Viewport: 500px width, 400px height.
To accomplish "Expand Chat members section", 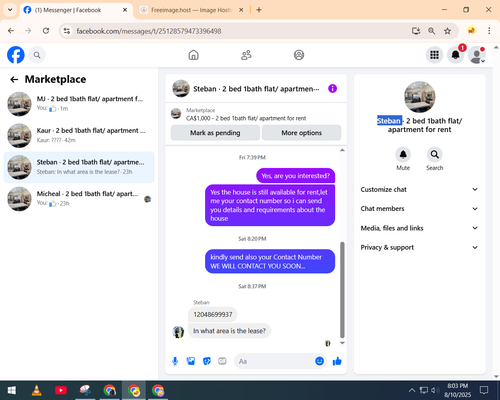I will pos(419,209).
